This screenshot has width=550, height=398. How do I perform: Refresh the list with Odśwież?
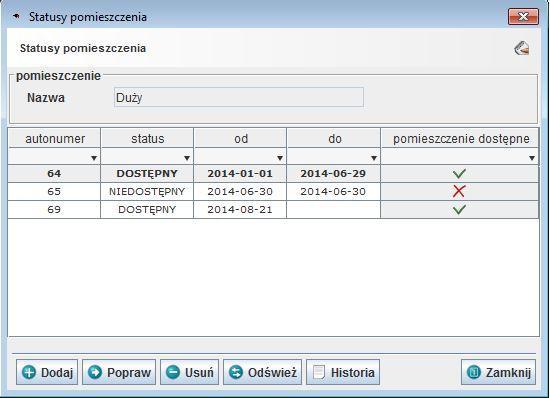tap(262, 372)
